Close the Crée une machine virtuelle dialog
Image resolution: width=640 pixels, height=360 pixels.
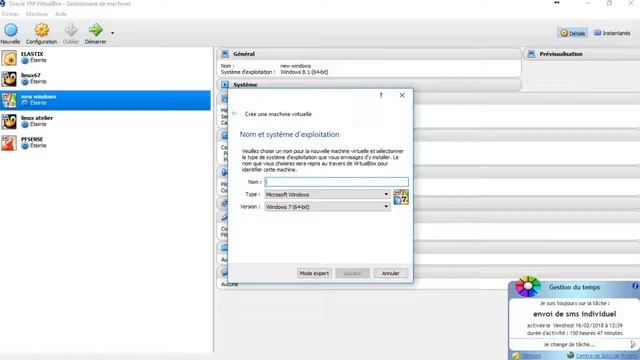pyautogui.click(x=402, y=95)
